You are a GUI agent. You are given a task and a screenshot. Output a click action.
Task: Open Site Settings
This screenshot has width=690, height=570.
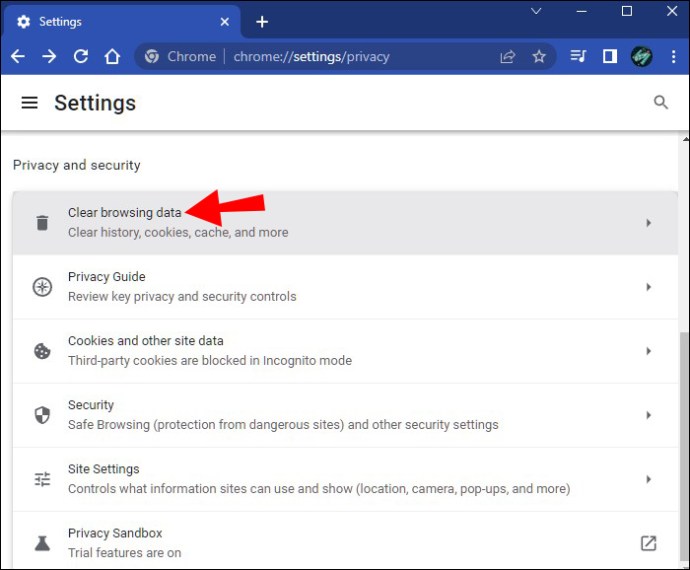coord(345,479)
